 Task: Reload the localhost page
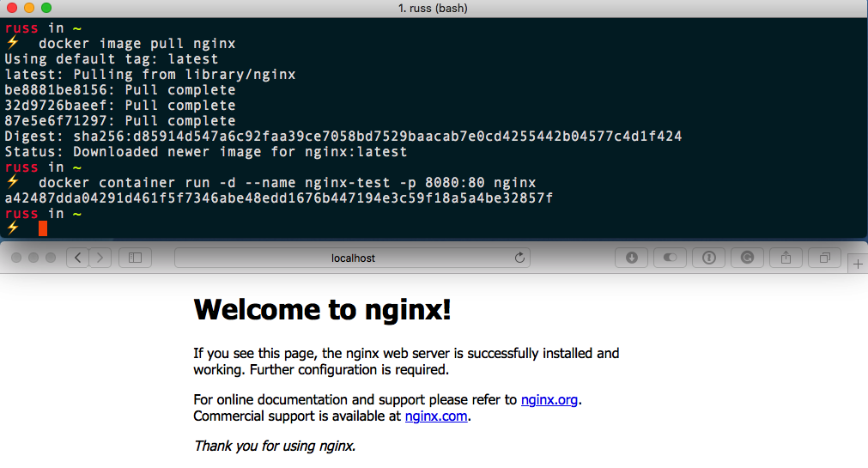(519, 258)
